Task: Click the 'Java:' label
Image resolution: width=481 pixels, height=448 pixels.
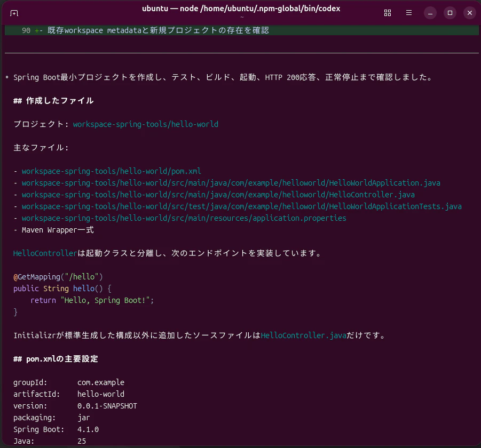Action: coord(23,441)
